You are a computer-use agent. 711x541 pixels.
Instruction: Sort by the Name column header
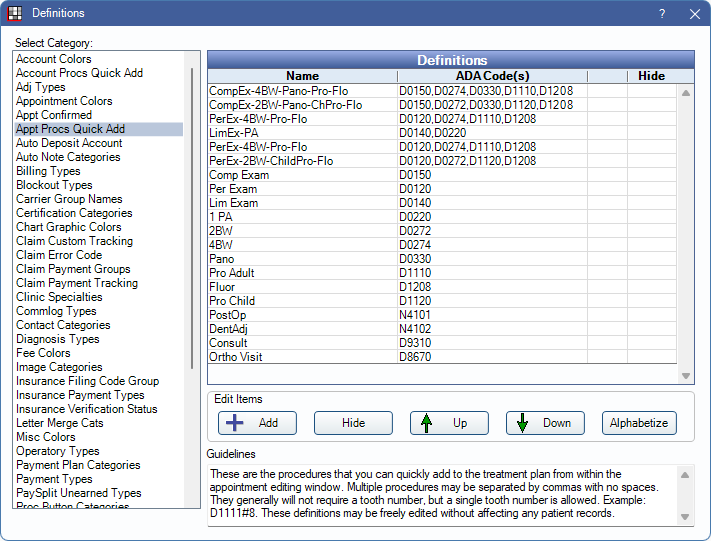[x=302, y=76]
